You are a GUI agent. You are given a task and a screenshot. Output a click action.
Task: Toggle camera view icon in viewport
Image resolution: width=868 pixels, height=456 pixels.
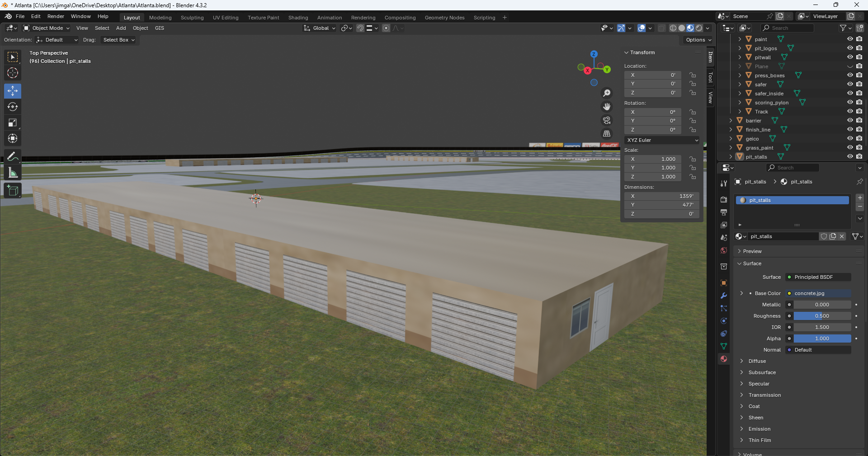[607, 120]
